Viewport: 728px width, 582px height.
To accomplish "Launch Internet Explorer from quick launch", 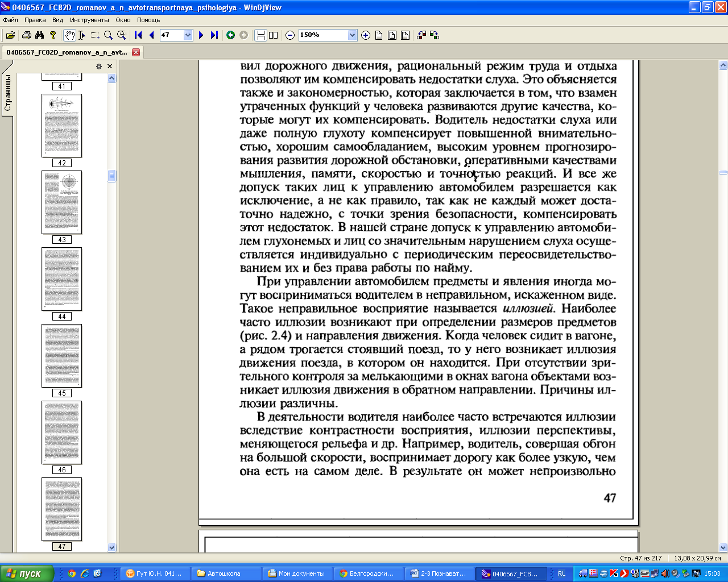I will coord(85,573).
